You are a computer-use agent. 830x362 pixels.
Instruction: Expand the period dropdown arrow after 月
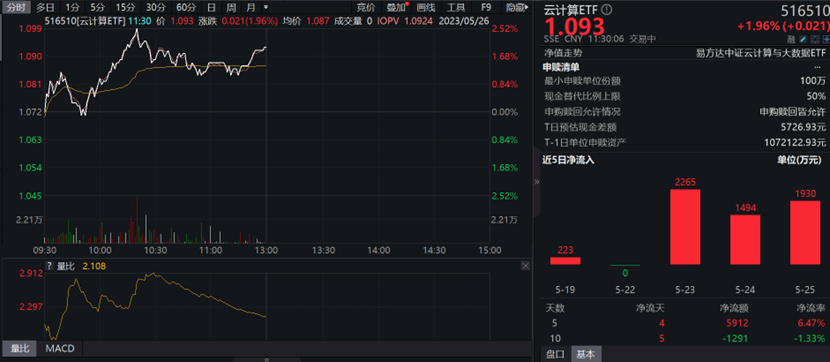click(x=265, y=7)
